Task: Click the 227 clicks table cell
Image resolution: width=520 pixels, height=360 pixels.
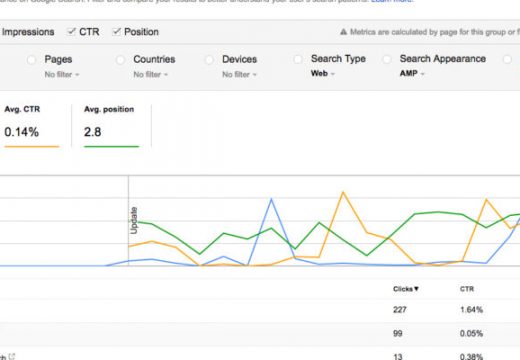Action: pyautogui.click(x=400, y=310)
